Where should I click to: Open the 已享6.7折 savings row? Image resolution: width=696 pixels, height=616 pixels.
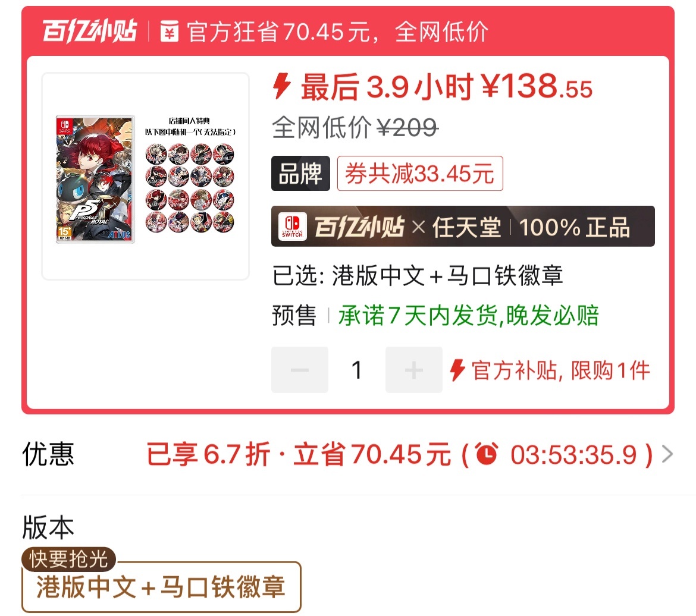pos(348,454)
